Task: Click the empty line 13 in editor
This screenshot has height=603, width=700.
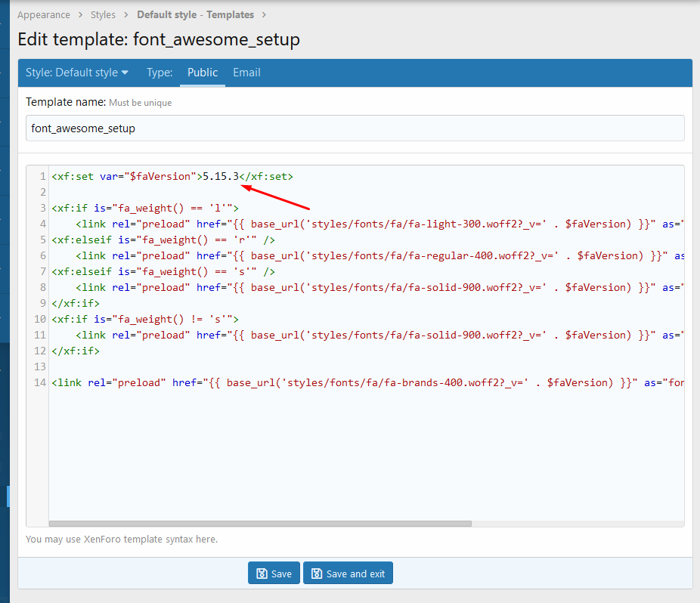Action: point(366,366)
